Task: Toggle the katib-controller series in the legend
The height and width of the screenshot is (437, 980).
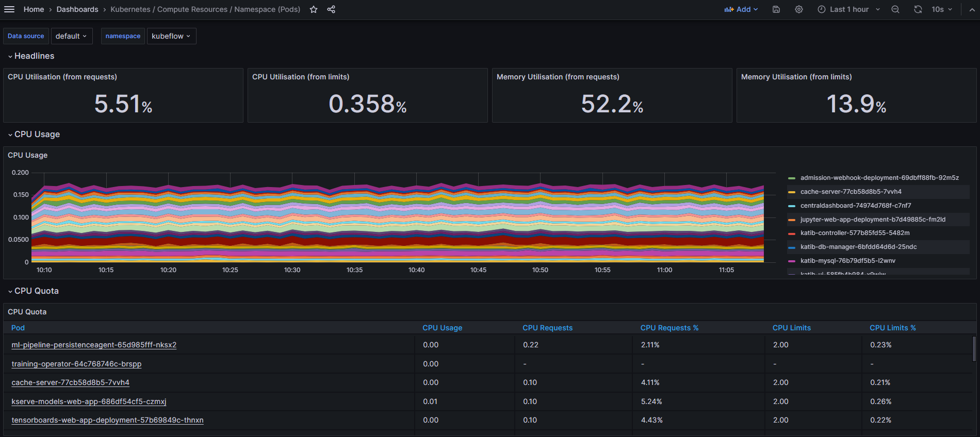Action: (855, 233)
